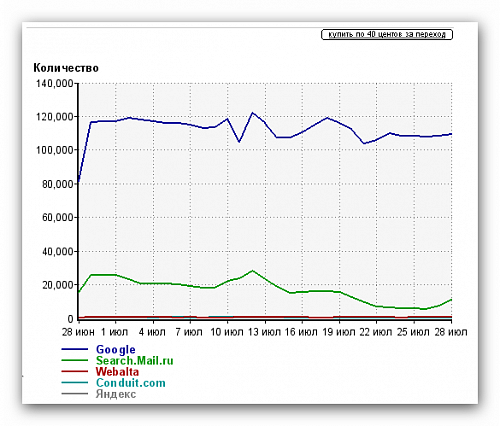Click the gray Яндекс legend line swatch

click(x=75, y=394)
